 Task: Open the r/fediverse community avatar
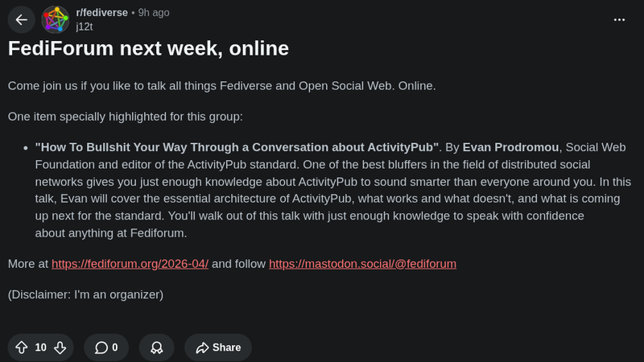click(56, 20)
